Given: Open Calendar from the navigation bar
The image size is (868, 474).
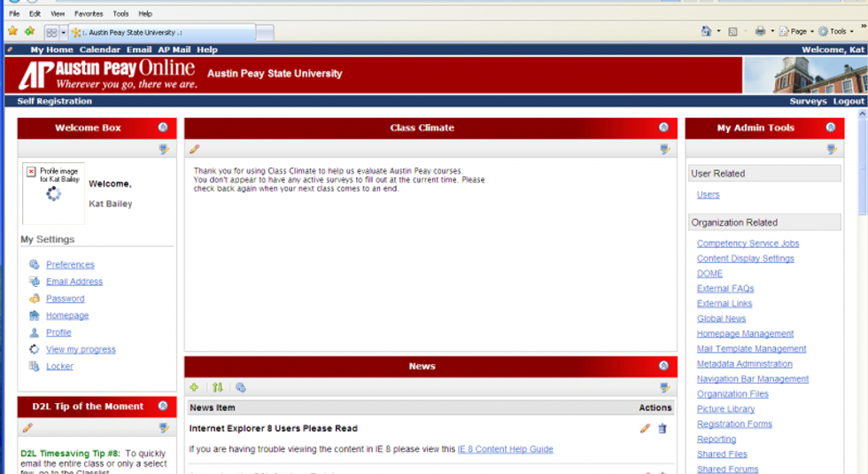Looking at the screenshot, I should pyautogui.click(x=99, y=51).
